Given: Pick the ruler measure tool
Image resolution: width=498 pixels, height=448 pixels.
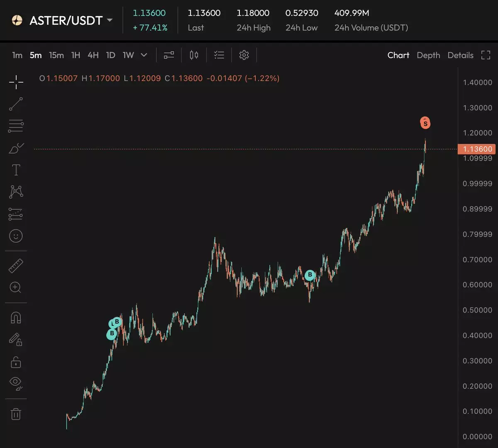Looking at the screenshot, I should [x=16, y=266].
